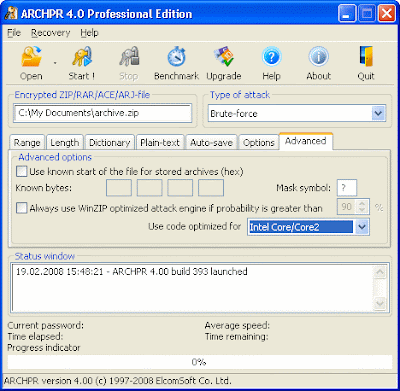Expand the code optimized for dropdown arrow
Screen dimensions: 400x391
[x=362, y=227]
